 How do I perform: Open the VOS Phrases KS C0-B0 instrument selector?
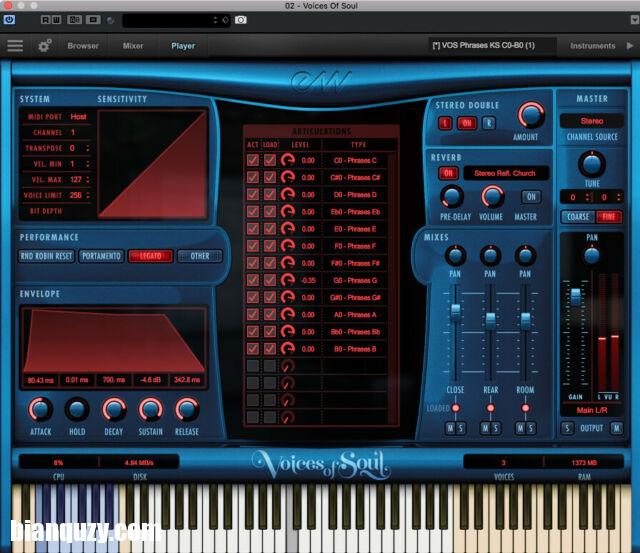pyautogui.click(x=492, y=45)
